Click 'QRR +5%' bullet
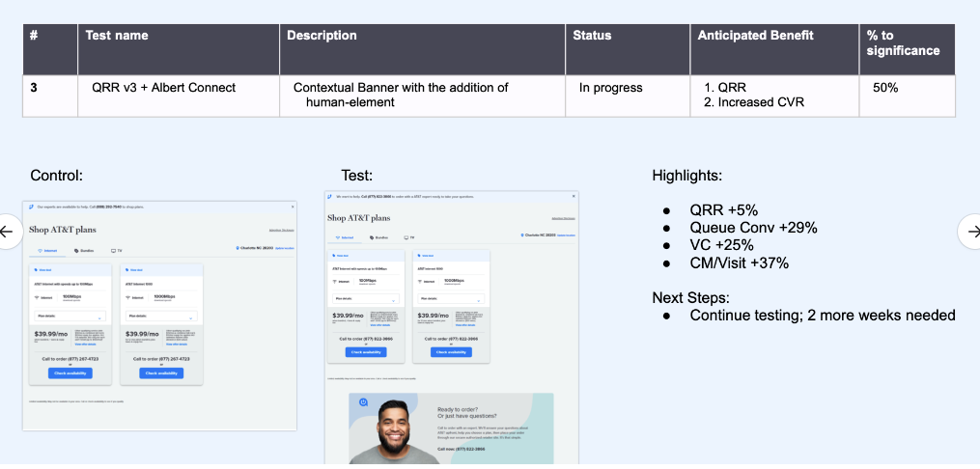This screenshot has width=980, height=469. (x=724, y=210)
